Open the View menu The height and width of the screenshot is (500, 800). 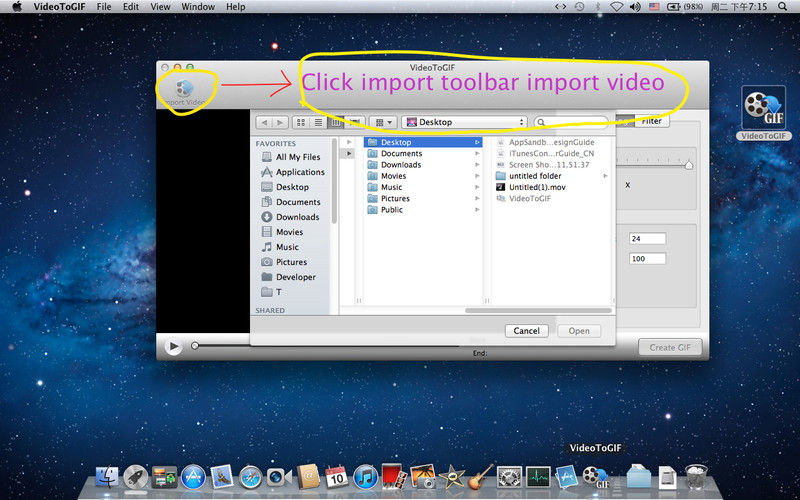(x=160, y=7)
